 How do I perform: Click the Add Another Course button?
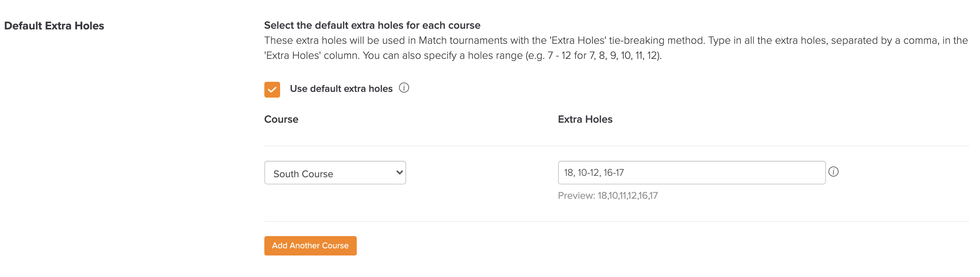pyautogui.click(x=311, y=246)
